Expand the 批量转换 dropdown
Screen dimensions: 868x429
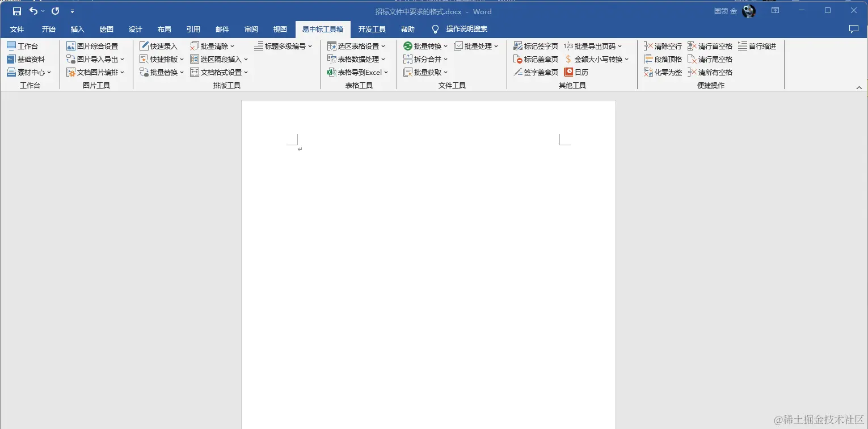click(x=425, y=45)
